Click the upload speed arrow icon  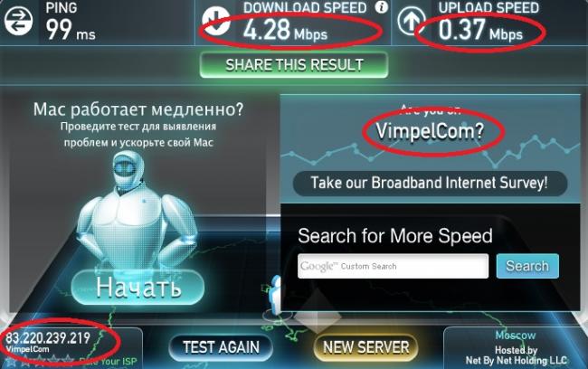pos(412,21)
